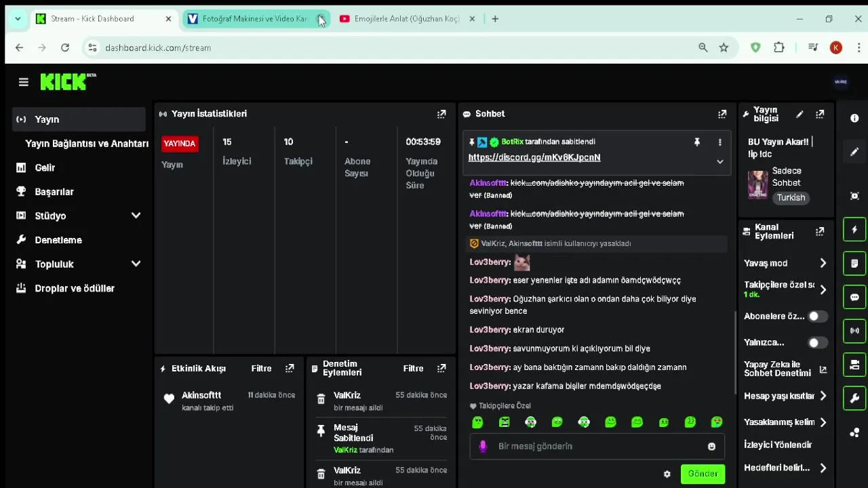
Task: Pop out the Yayın İstatistikleri panel
Action: 441,114
